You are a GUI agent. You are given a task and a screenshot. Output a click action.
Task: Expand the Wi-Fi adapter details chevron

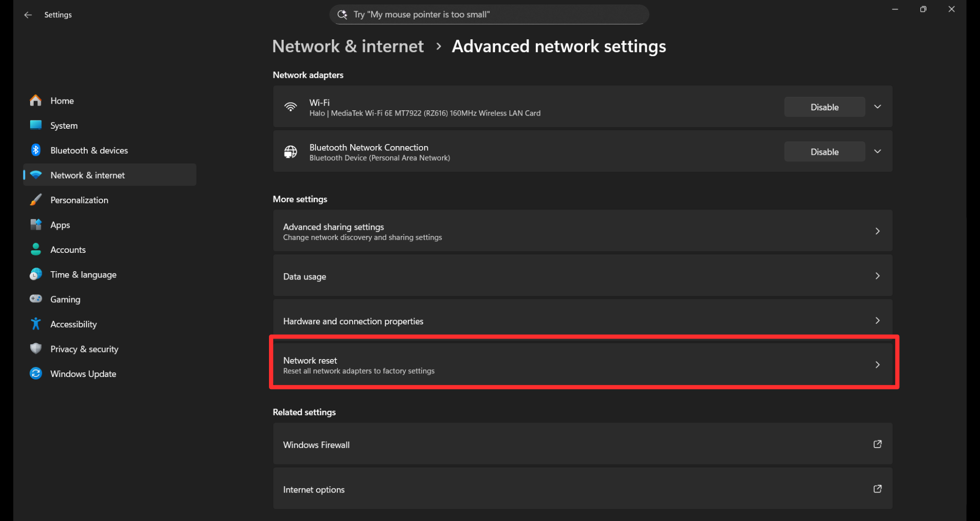coord(877,107)
